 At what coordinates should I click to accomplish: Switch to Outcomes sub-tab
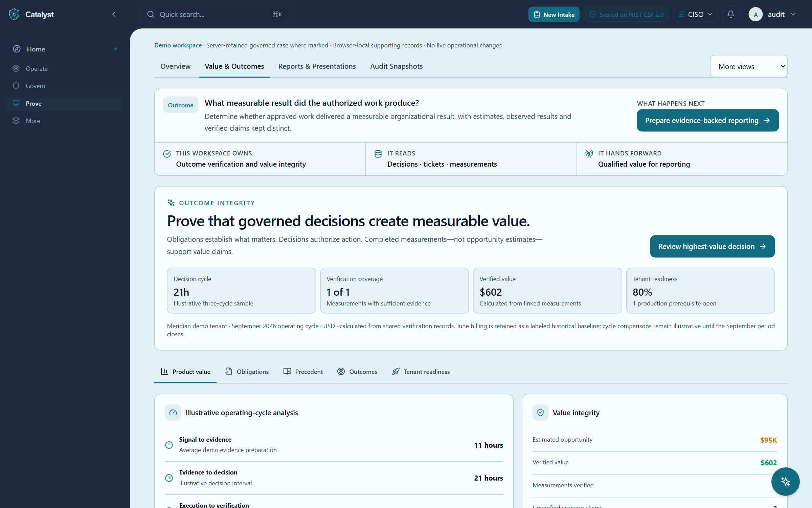pyautogui.click(x=357, y=372)
